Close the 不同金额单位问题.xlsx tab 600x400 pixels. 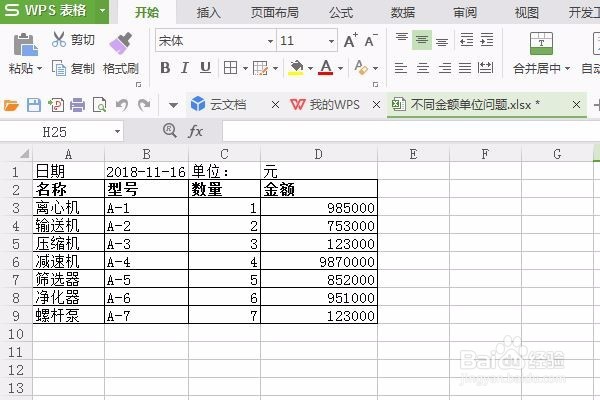click(x=576, y=104)
